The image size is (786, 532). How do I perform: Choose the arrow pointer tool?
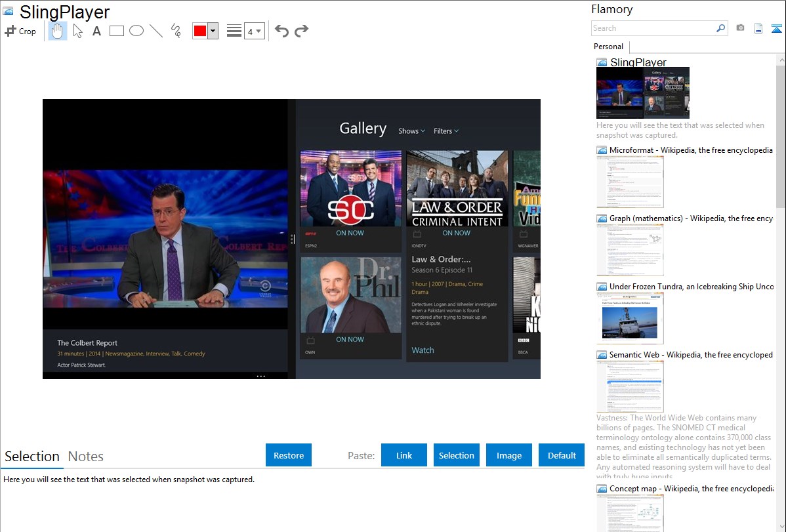[78, 31]
